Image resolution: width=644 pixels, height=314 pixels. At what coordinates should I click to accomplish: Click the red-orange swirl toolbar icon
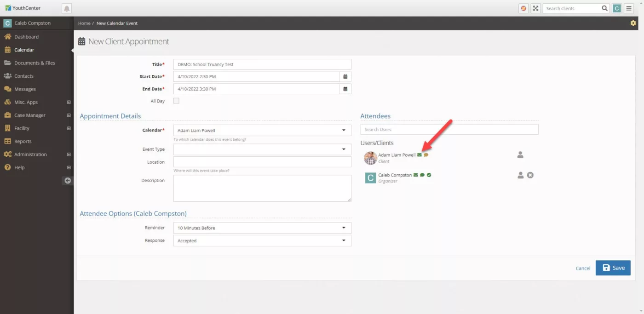coord(523,8)
